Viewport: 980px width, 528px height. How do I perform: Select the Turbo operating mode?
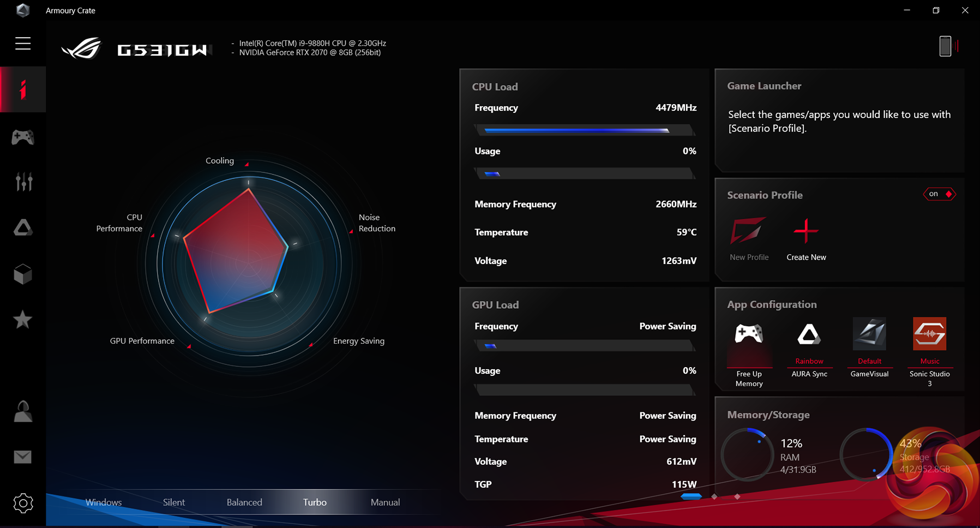point(315,502)
